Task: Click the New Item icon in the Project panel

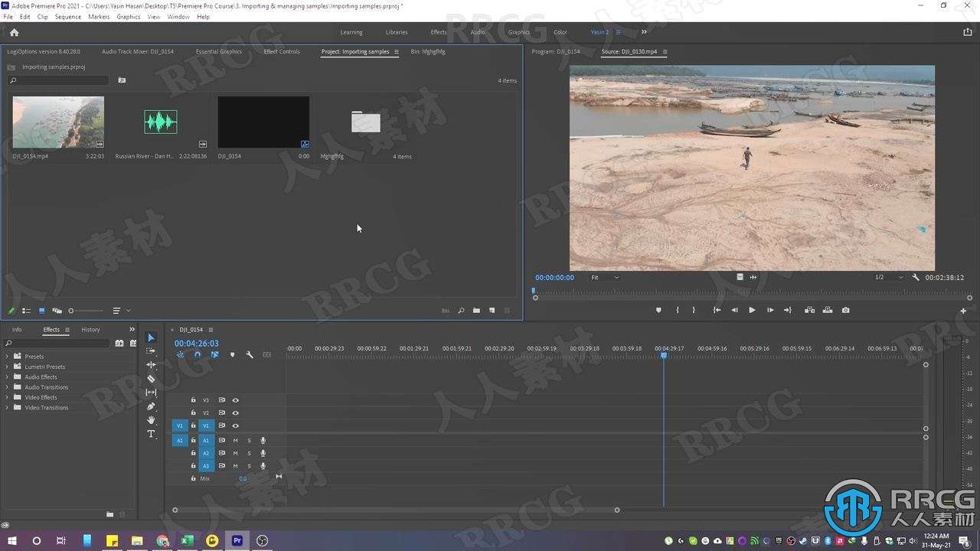Action: tap(492, 311)
